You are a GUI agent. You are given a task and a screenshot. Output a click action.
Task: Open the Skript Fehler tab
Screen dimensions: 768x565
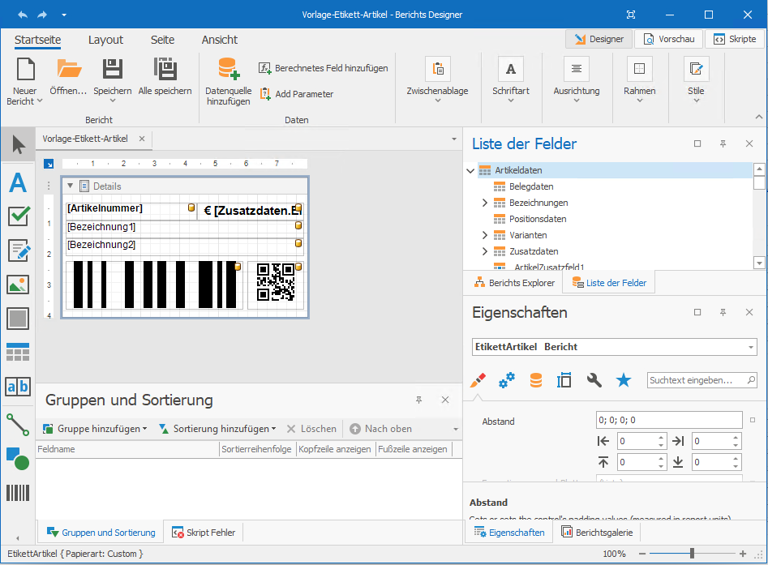tap(203, 532)
